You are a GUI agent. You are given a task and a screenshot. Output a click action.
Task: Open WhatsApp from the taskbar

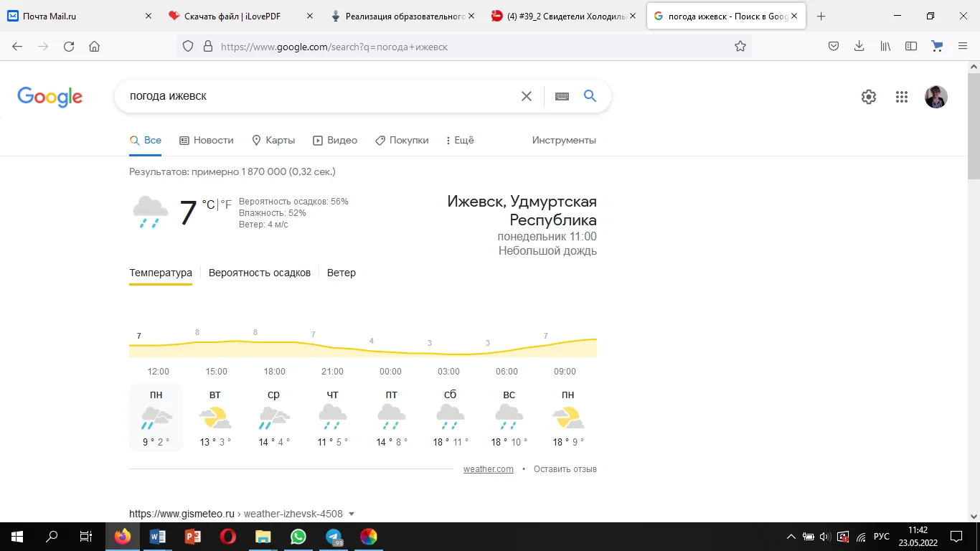(x=298, y=536)
